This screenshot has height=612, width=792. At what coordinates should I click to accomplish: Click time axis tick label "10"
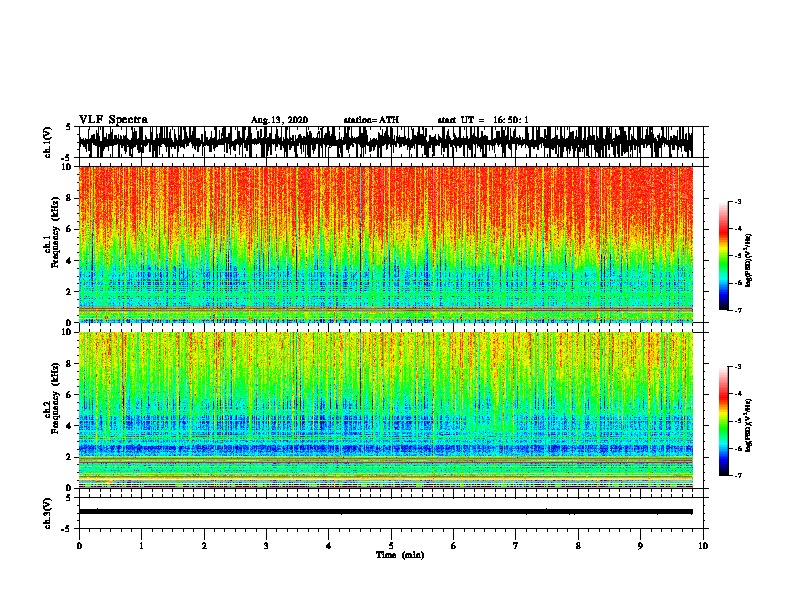(x=703, y=546)
